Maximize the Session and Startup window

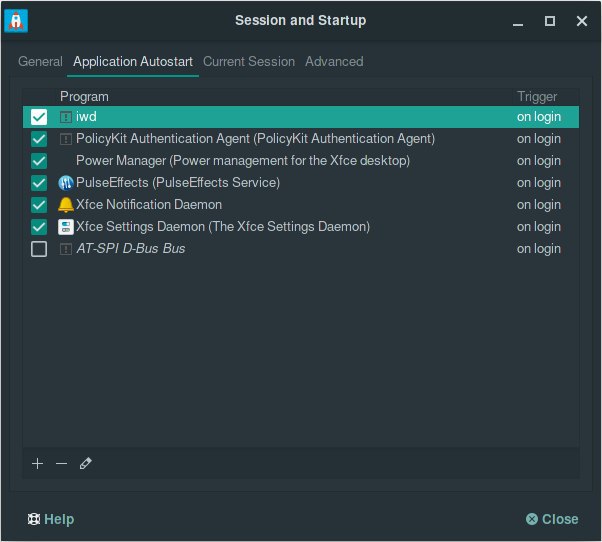click(550, 21)
